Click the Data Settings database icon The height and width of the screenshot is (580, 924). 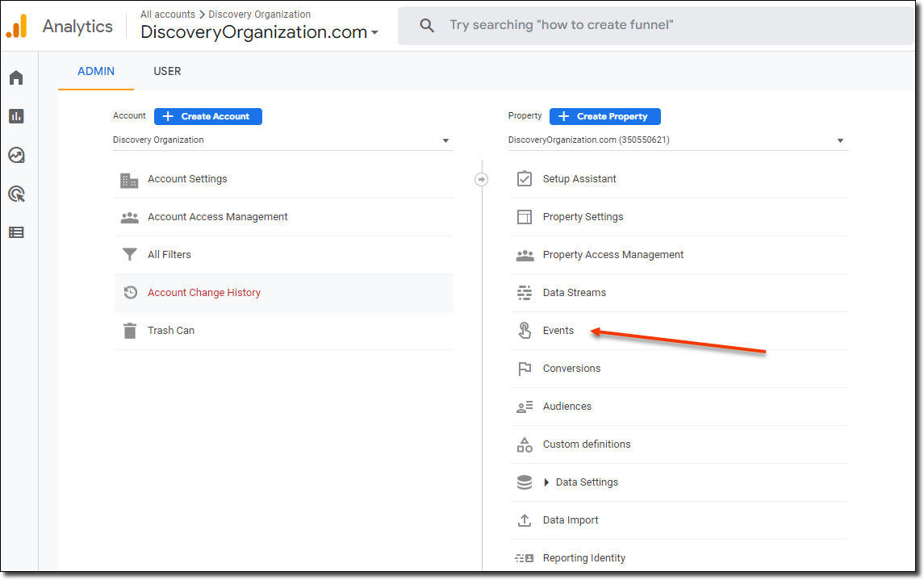(x=525, y=482)
